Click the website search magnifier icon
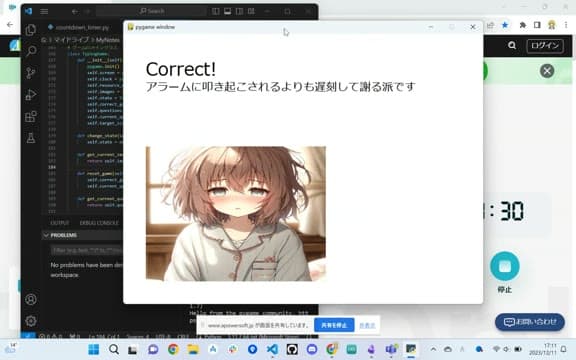 click(x=512, y=46)
